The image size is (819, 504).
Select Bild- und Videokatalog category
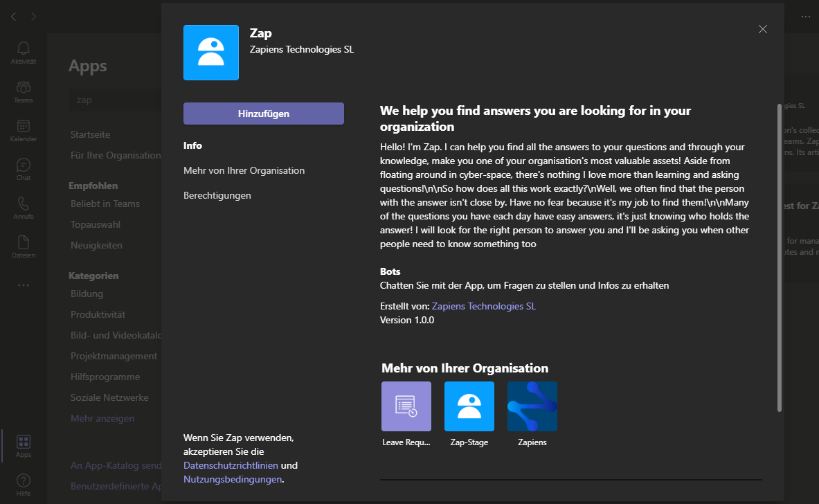pyautogui.click(x=116, y=335)
